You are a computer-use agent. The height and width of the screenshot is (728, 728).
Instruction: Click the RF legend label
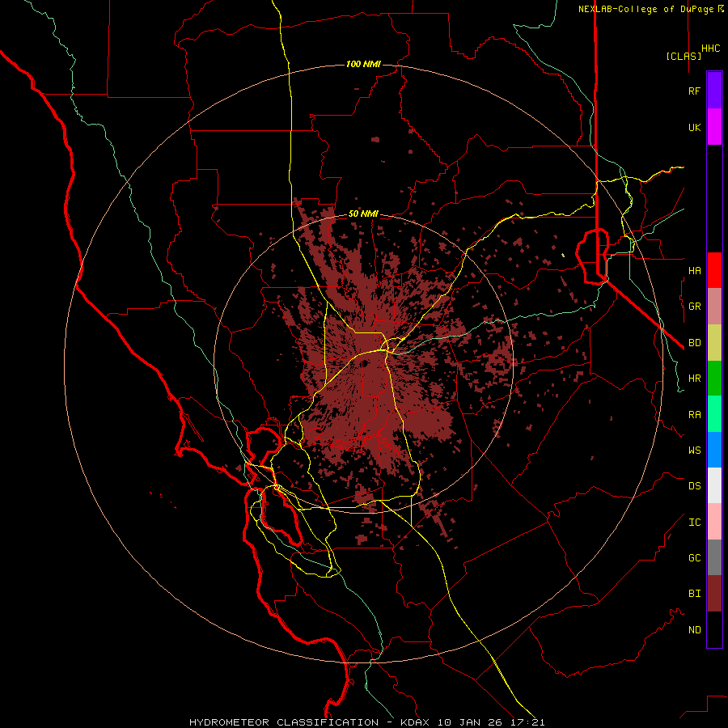pyautogui.click(x=694, y=91)
